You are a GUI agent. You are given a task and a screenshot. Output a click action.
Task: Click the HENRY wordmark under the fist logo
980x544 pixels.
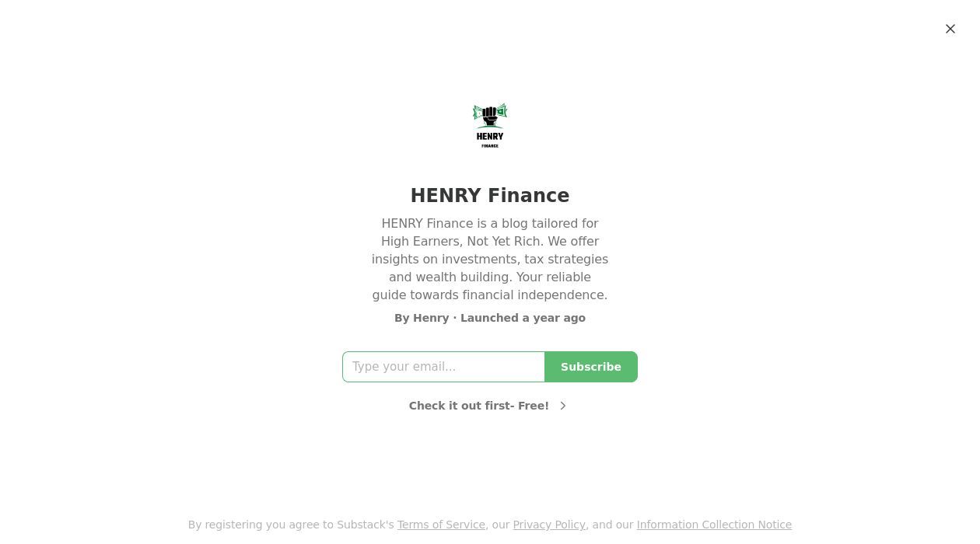(490, 137)
